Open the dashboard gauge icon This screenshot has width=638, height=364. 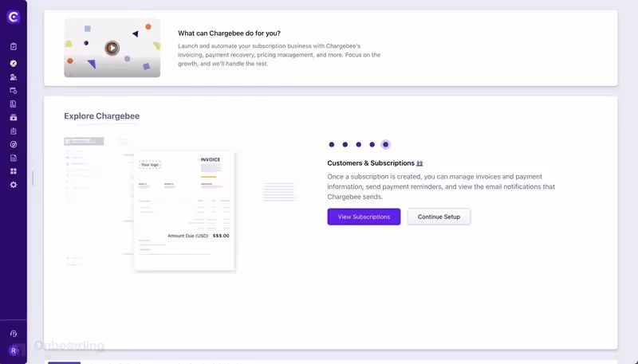(x=14, y=64)
